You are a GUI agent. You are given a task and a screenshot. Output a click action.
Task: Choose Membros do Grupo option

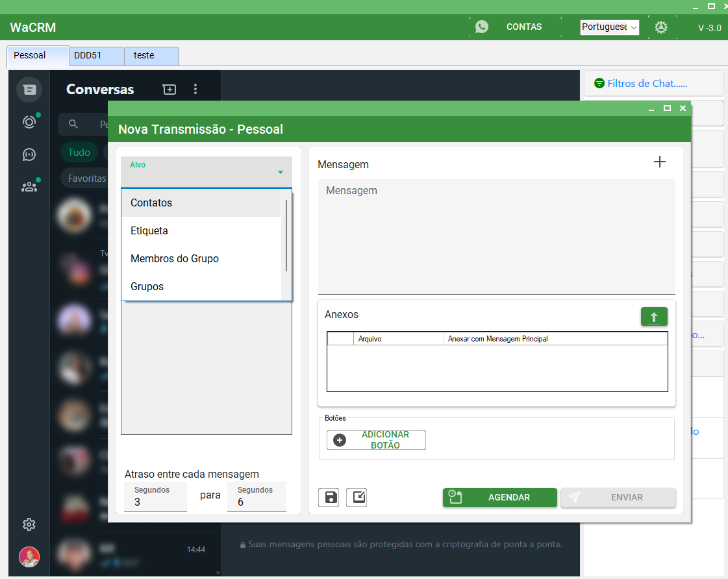point(175,258)
